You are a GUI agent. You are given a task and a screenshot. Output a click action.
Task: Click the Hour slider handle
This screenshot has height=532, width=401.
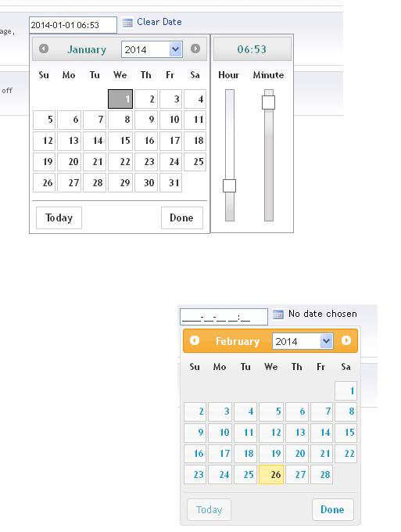click(x=230, y=186)
